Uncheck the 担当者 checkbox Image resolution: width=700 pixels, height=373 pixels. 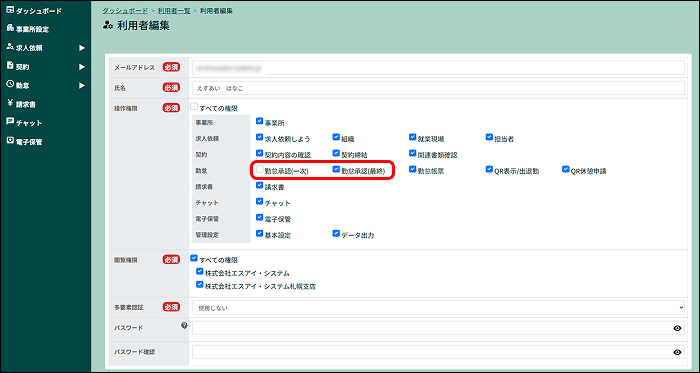click(x=489, y=137)
